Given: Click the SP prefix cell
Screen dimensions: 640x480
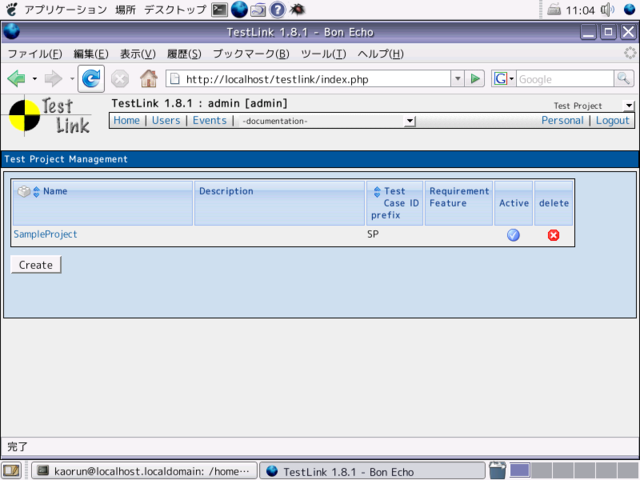Looking at the screenshot, I should click(x=373, y=234).
